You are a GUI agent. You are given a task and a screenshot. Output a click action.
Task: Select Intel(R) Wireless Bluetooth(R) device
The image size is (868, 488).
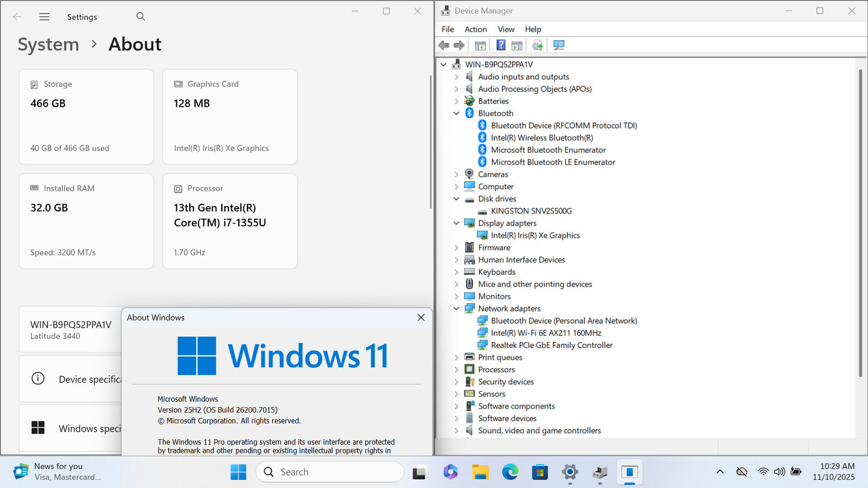pos(541,138)
